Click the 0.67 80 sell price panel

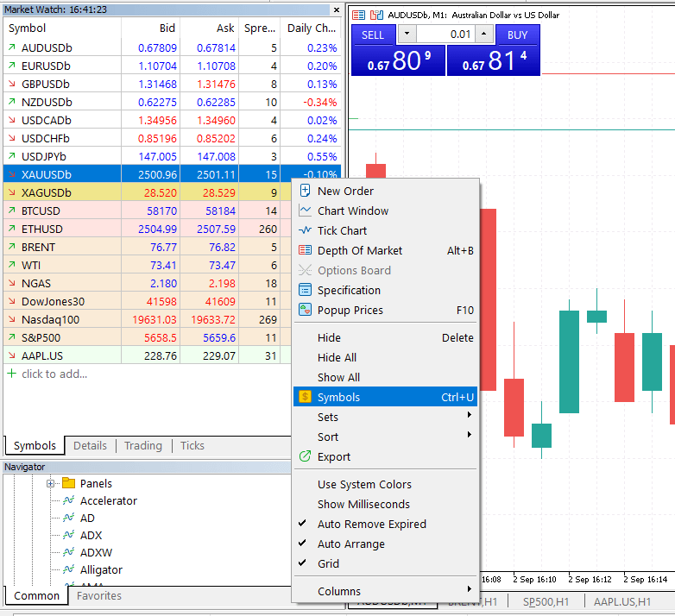coord(398,60)
